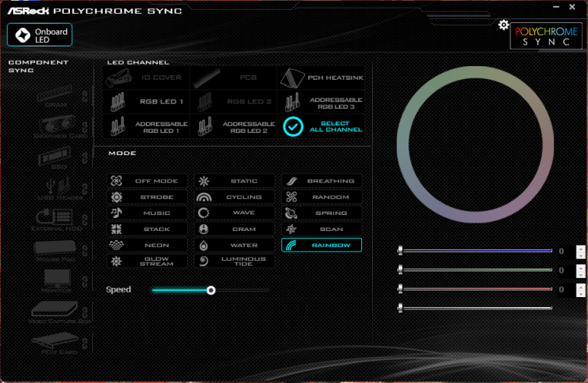Click the Polychrome Sync logo
588x383 pixels.
tap(546, 36)
